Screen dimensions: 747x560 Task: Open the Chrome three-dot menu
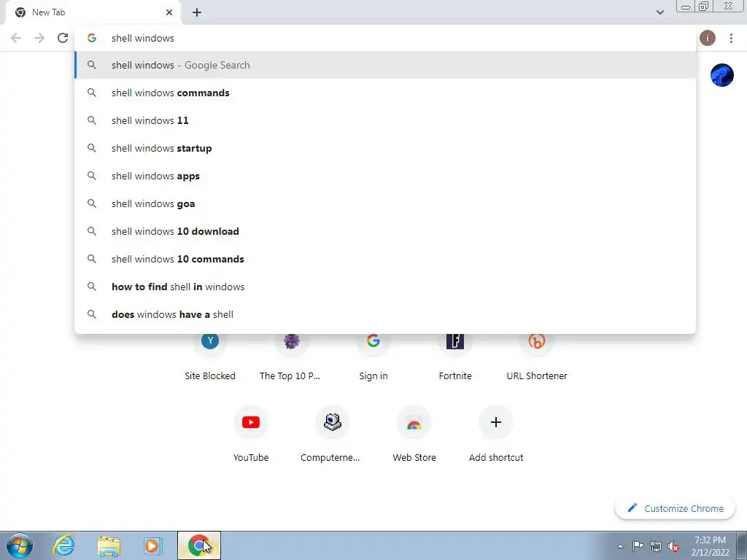[x=731, y=38]
